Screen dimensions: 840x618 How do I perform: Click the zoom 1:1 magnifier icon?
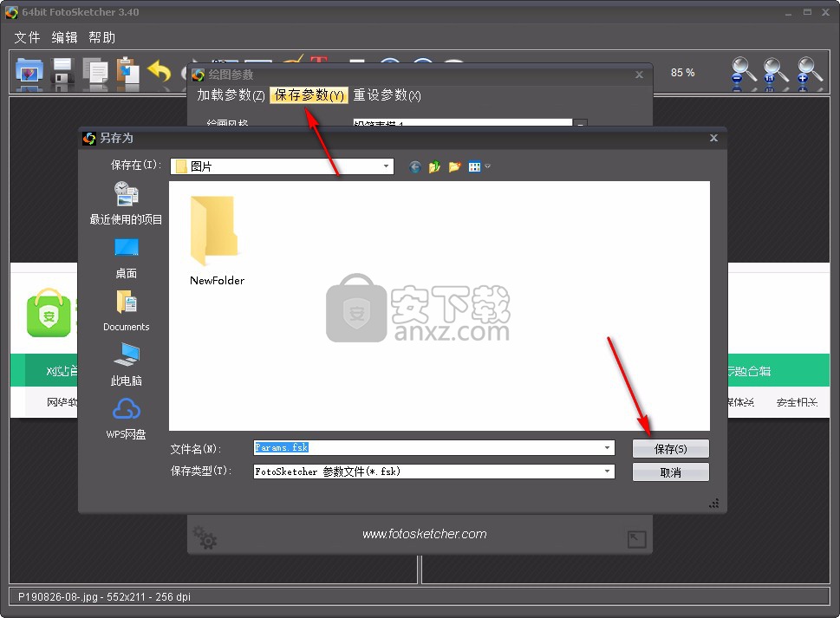coord(776,73)
